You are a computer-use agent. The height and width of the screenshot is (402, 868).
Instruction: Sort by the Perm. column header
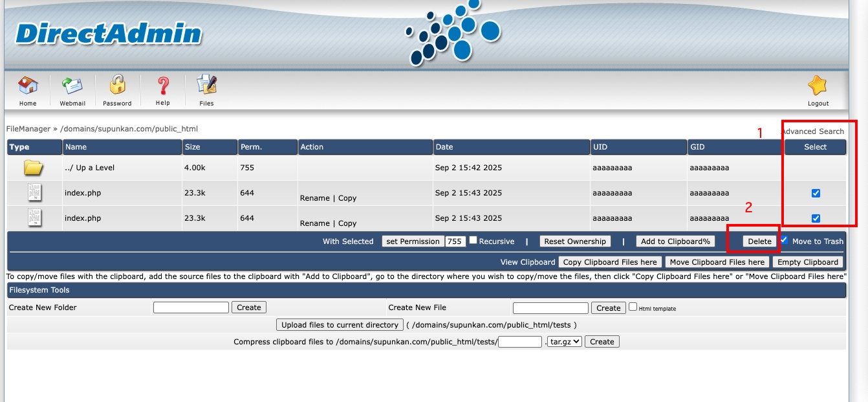click(x=268, y=147)
